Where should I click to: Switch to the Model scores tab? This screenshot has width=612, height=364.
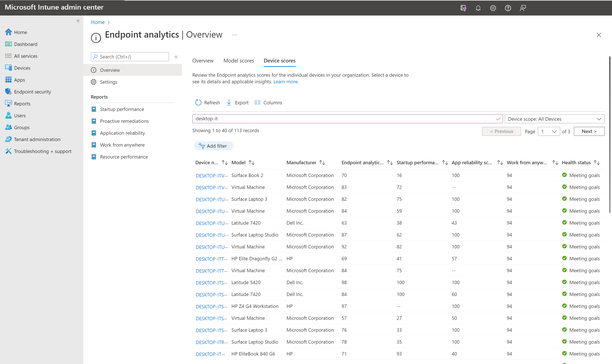coord(239,61)
